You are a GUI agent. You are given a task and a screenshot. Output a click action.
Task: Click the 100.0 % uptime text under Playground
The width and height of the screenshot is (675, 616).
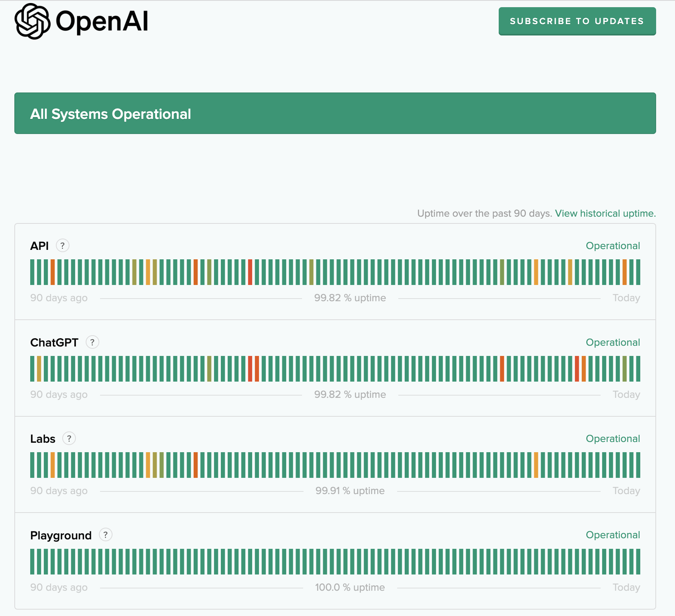point(350,587)
